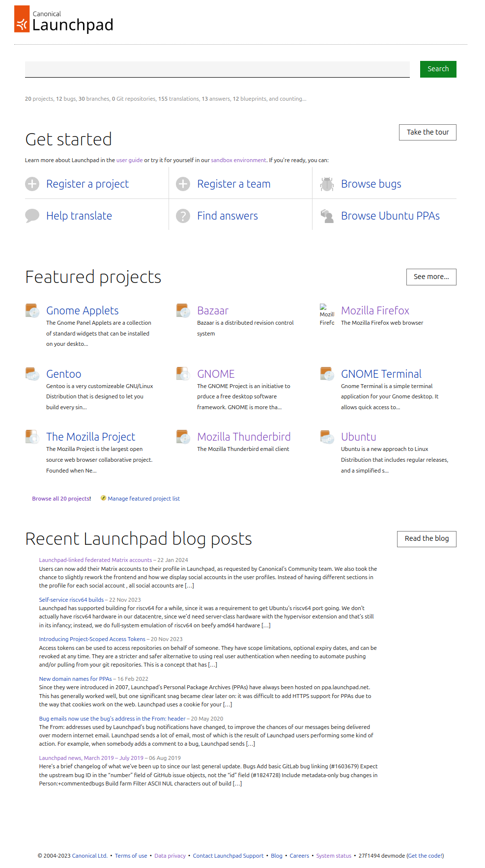485x868 pixels.
Task: Click the Careers footer link
Action: 299,856
